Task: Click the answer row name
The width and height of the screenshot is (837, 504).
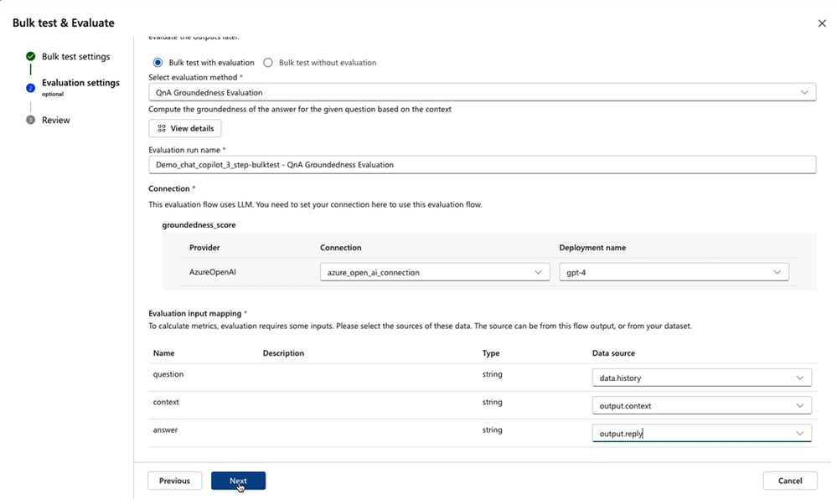Action: (166, 429)
